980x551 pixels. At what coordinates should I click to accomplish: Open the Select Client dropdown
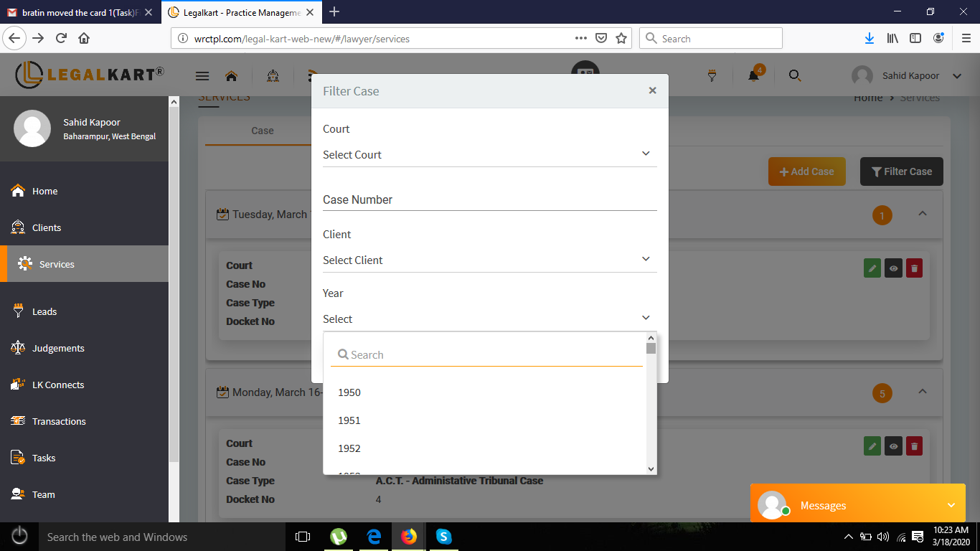coord(489,260)
